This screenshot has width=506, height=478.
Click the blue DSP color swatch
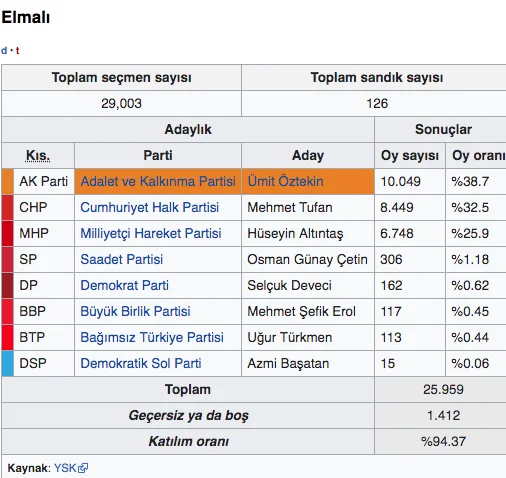click(x=8, y=363)
